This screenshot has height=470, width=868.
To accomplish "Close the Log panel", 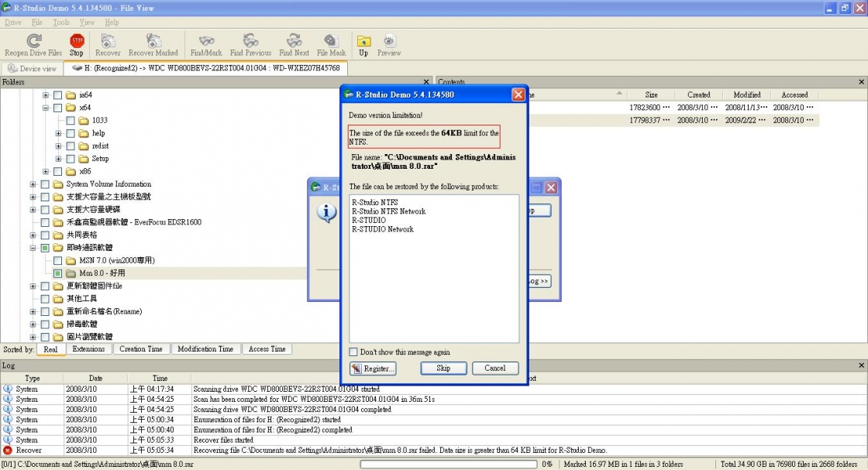I will pos(861,365).
